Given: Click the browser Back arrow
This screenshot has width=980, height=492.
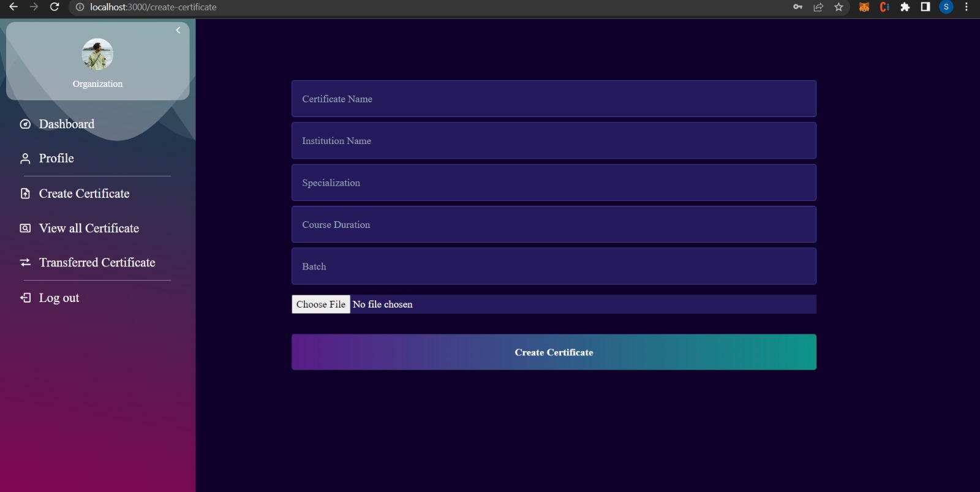Looking at the screenshot, I should 13,7.
